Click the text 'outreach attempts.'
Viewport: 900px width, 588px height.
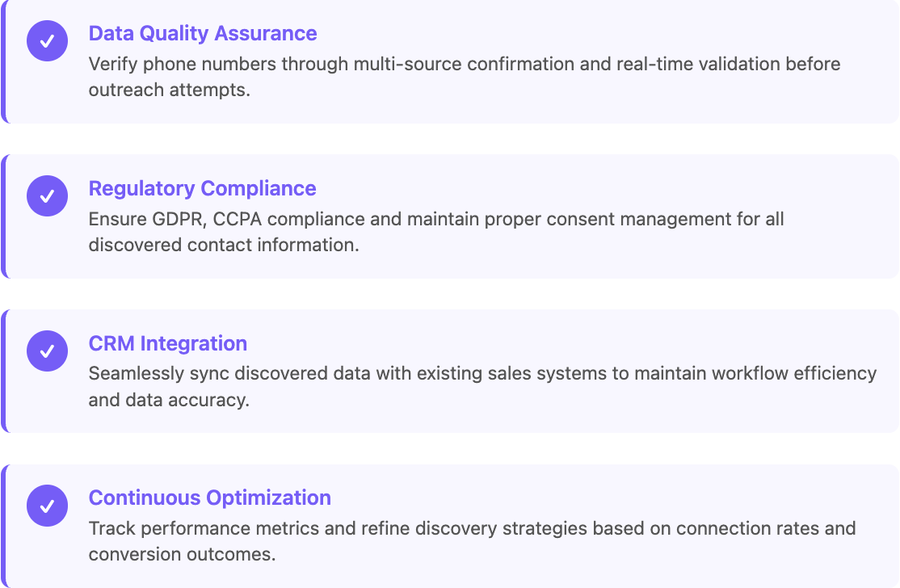pos(170,90)
